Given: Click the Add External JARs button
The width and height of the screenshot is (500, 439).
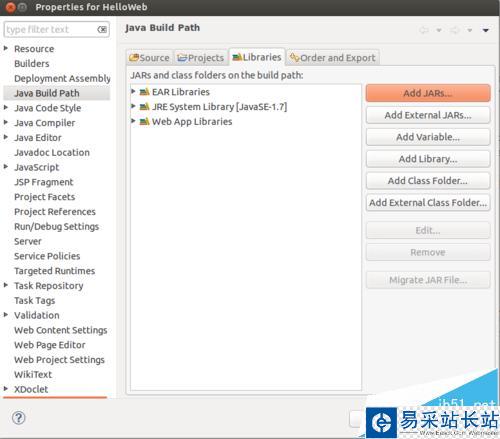Looking at the screenshot, I should 428,115.
